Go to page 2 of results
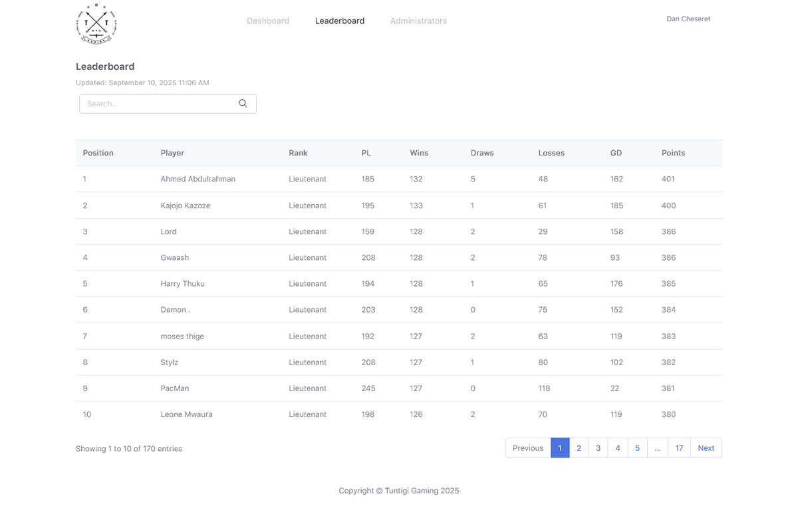This screenshot has width=798, height=532. click(x=579, y=448)
